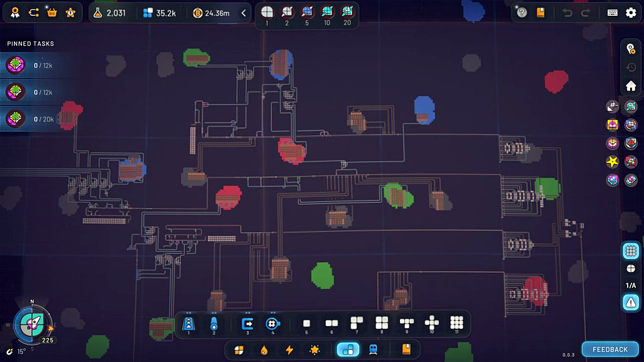Select the pinned task showing 0 / 20k
644x362 pixels.
point(31,119)
